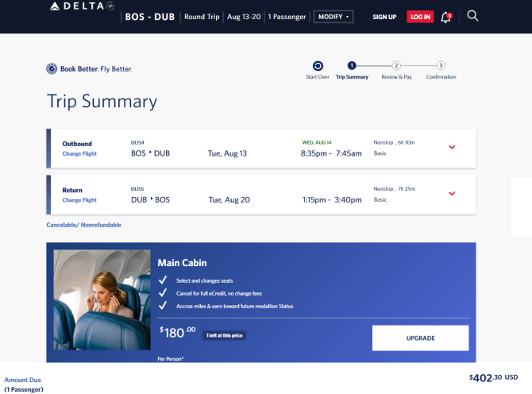Expand the Return flight details chevron
This screenshot has width=532, height=394.
pos(452,194)
